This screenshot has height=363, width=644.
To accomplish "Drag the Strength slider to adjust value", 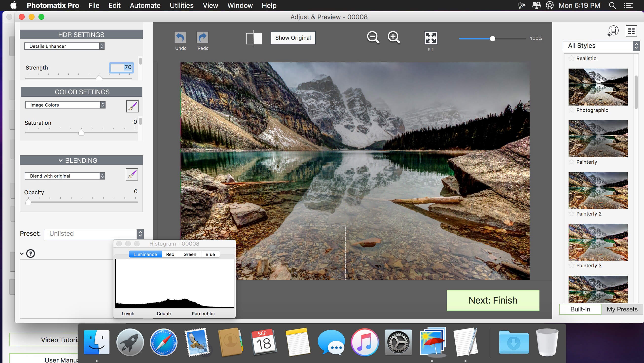I will 99,77.
